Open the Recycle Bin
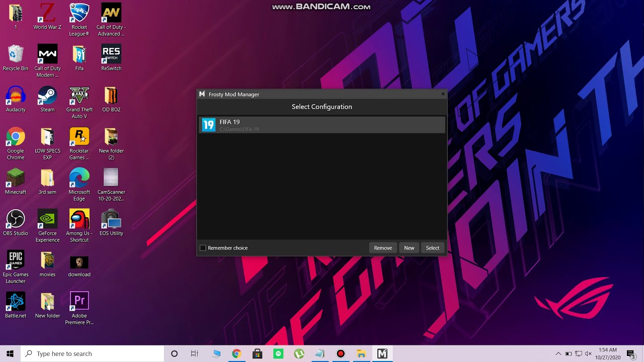Viewport: 644px width, 362px height. point(16,58)
